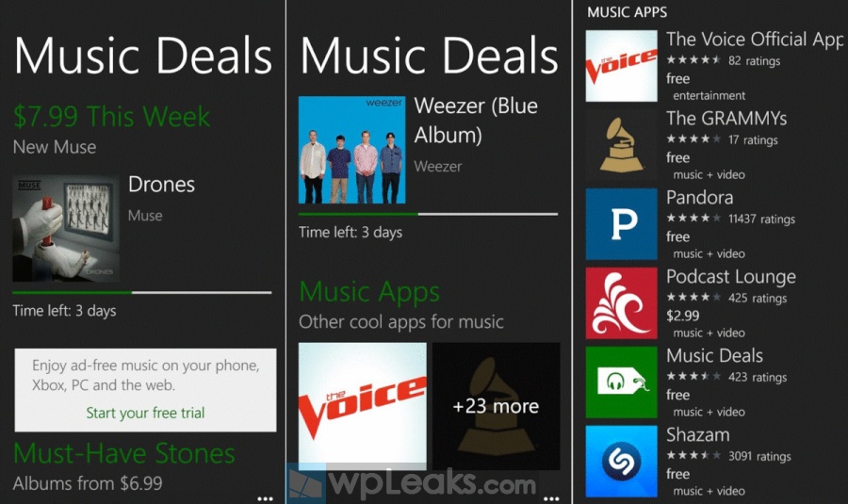
Task: Open the Music Apps section heading
Action: (x=369, y=291)
